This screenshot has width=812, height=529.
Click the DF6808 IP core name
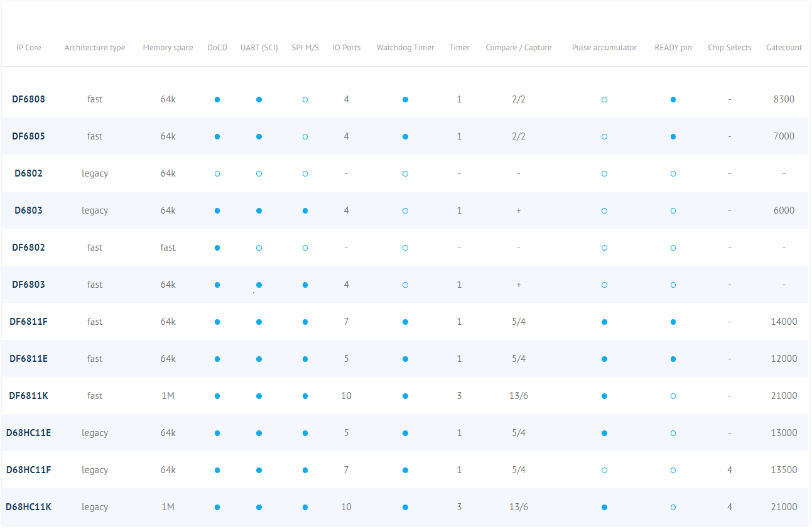click(28, 99)
